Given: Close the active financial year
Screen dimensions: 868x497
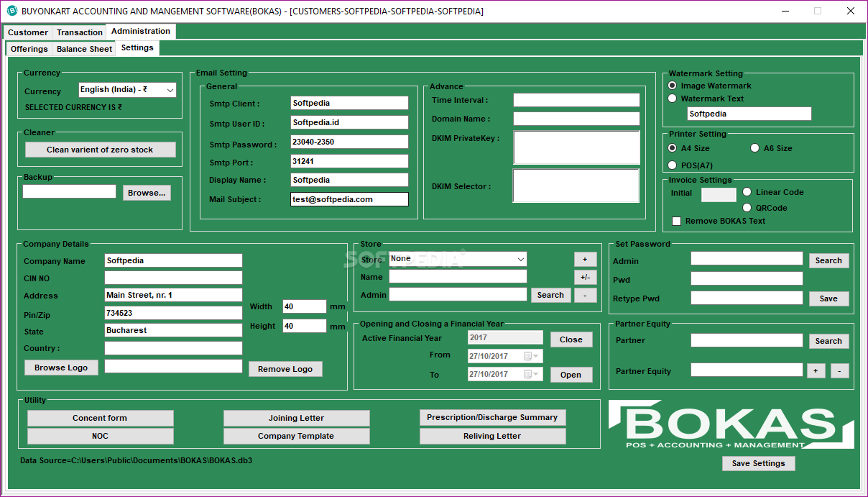Looking at the screenshot, I should click(571, 339).
